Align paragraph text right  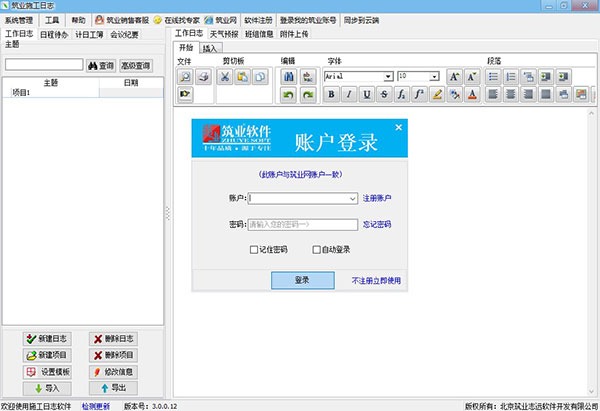point(528,94)
